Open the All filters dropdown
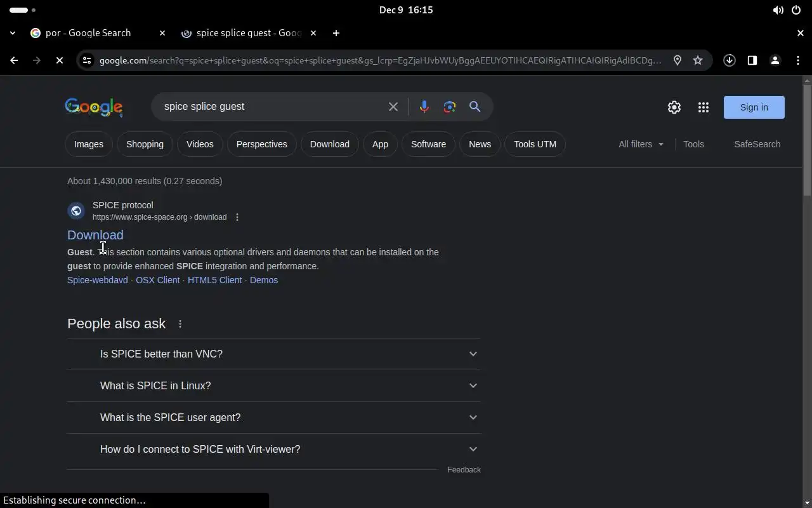 click(641, 144)
